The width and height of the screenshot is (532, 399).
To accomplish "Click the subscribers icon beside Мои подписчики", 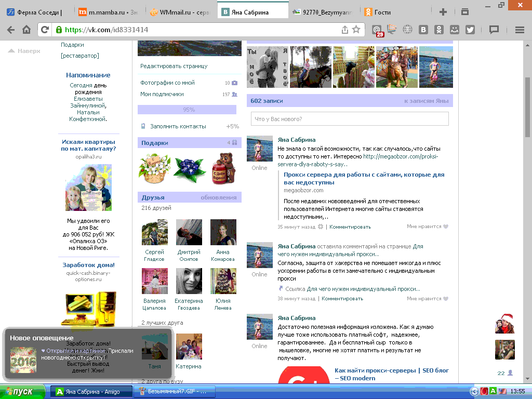I will (234, 95).
